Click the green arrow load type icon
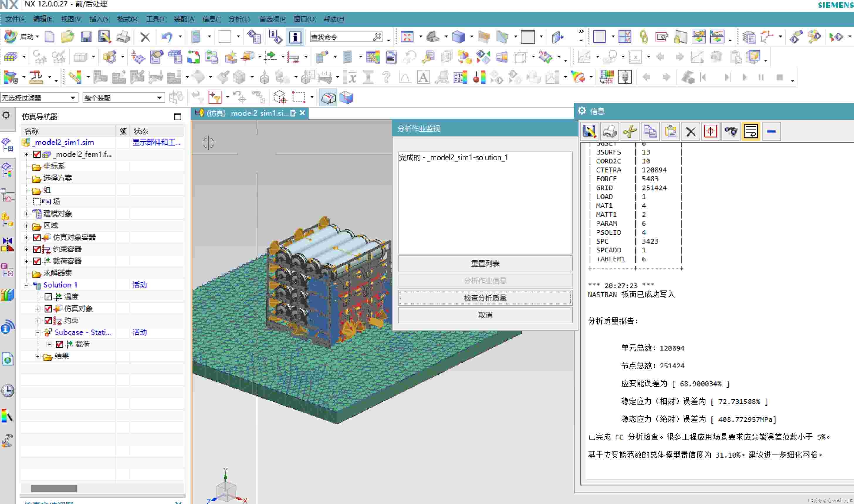 click(x=270, y=57)
